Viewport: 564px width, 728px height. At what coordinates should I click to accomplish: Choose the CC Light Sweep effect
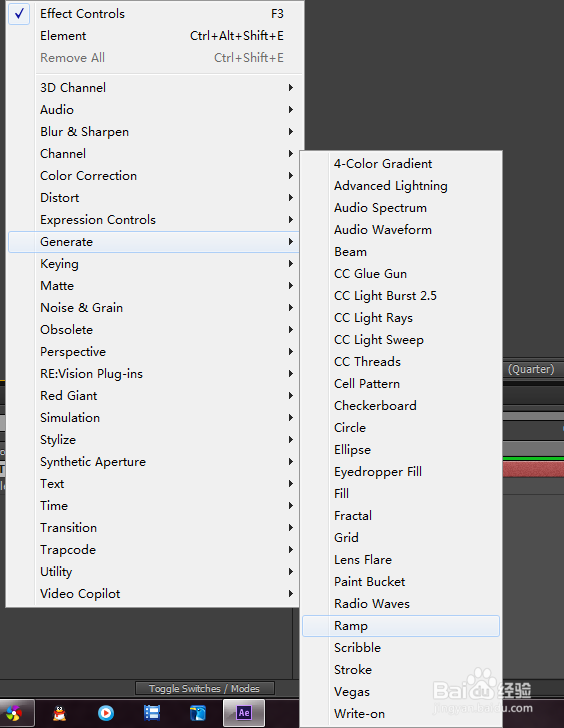(401, 340)
